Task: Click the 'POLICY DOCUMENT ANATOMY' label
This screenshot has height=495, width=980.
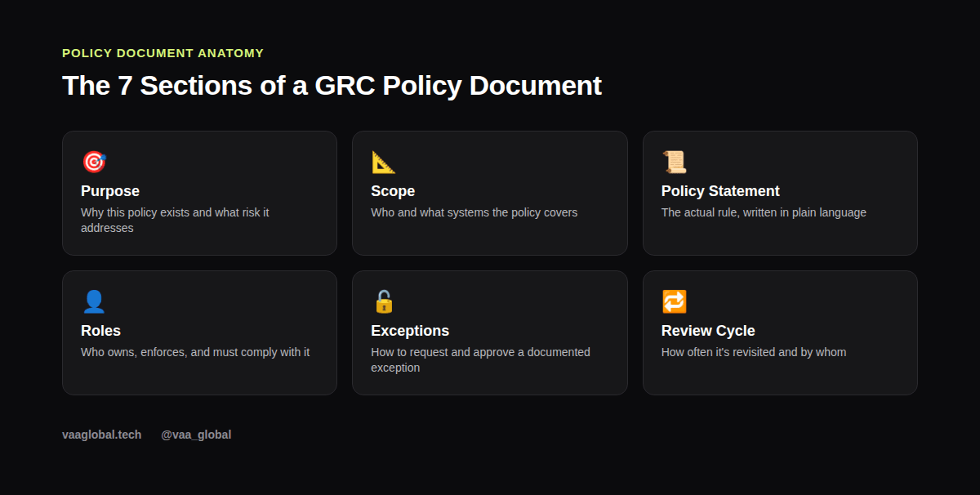Action: [x=163, y=53]
